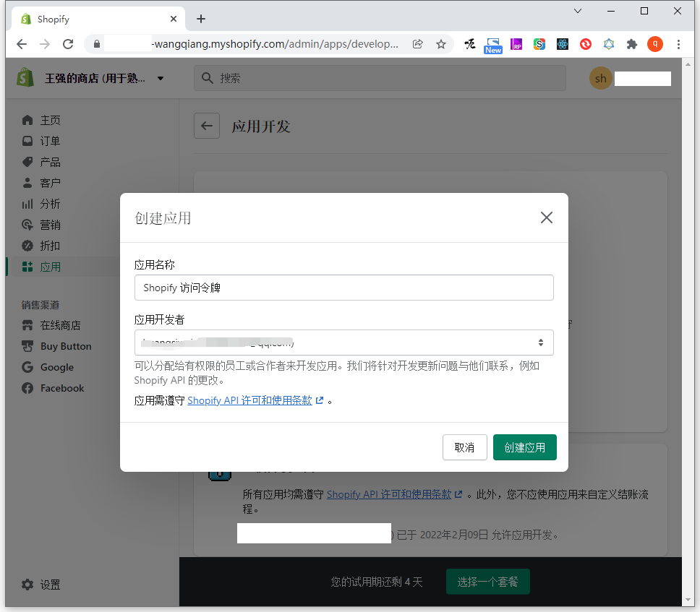Click 选择一个套餐 button

487,581
